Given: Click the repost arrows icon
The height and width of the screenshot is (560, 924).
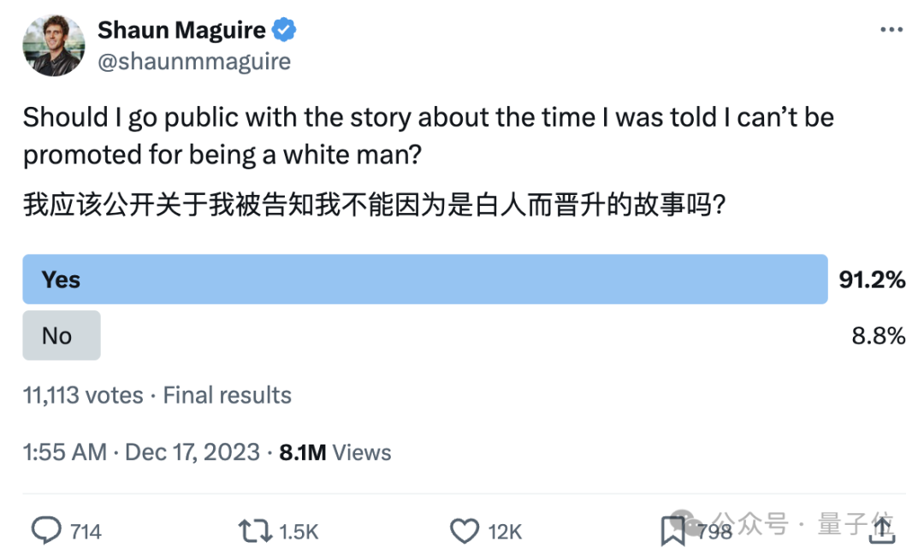Looking at the screenshot, I should point(256,531).
